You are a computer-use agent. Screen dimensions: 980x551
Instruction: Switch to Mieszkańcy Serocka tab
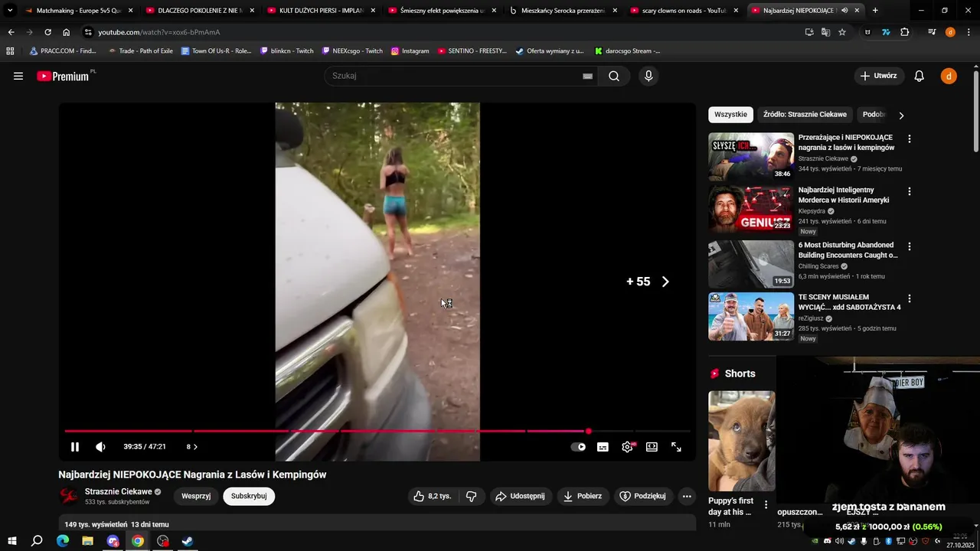[x=563, y=11]
